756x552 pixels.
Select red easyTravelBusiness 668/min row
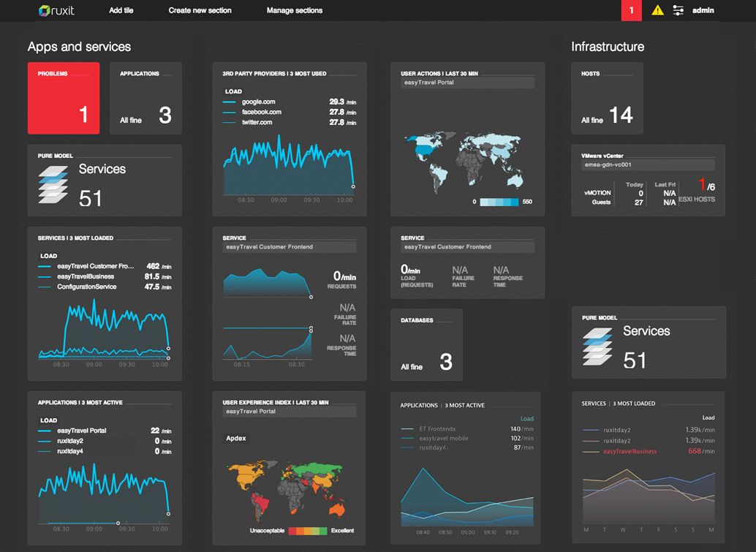(x=649, y=451)
